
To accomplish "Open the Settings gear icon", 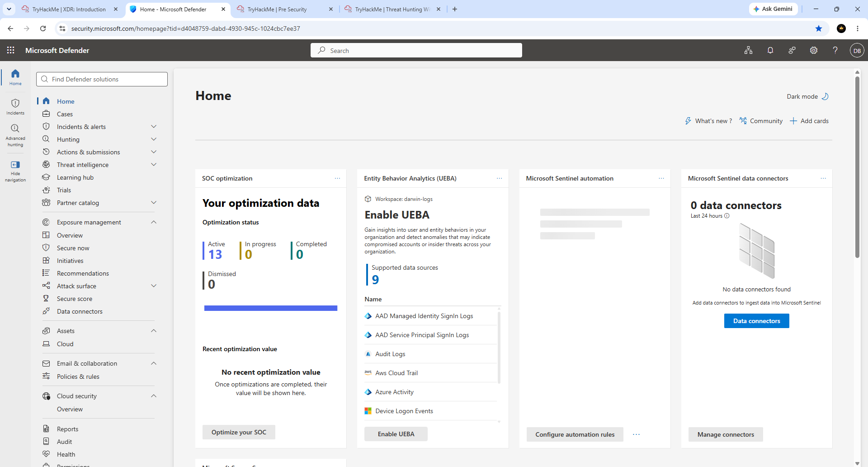I will [814, 50].
